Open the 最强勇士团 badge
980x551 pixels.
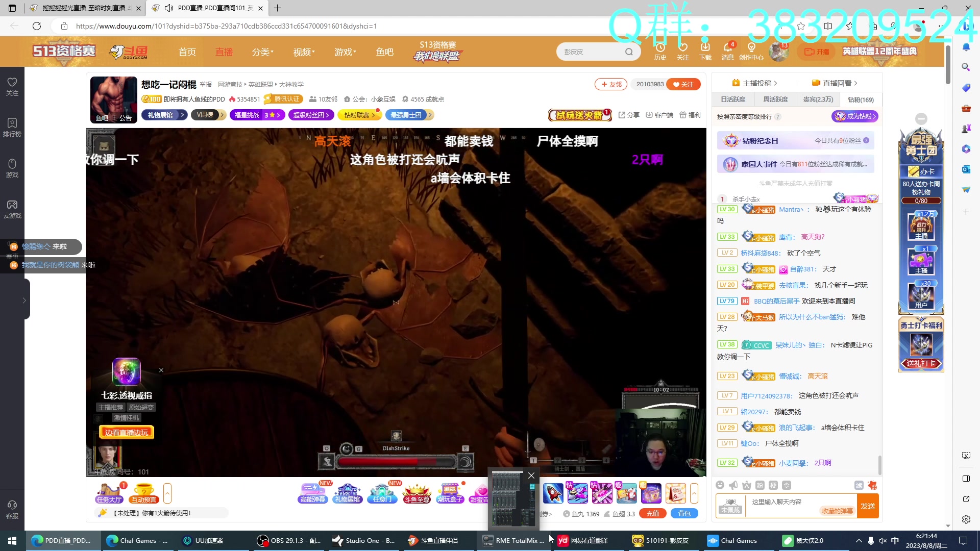[x=409, y=115]
